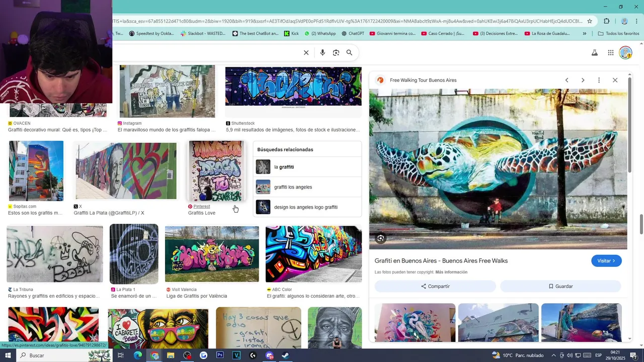This screenshot has height=362, width=644.
Task: Open Visit Valencia graffiti thumbnail
Action: pyautogui.click(x=212, y=254)
